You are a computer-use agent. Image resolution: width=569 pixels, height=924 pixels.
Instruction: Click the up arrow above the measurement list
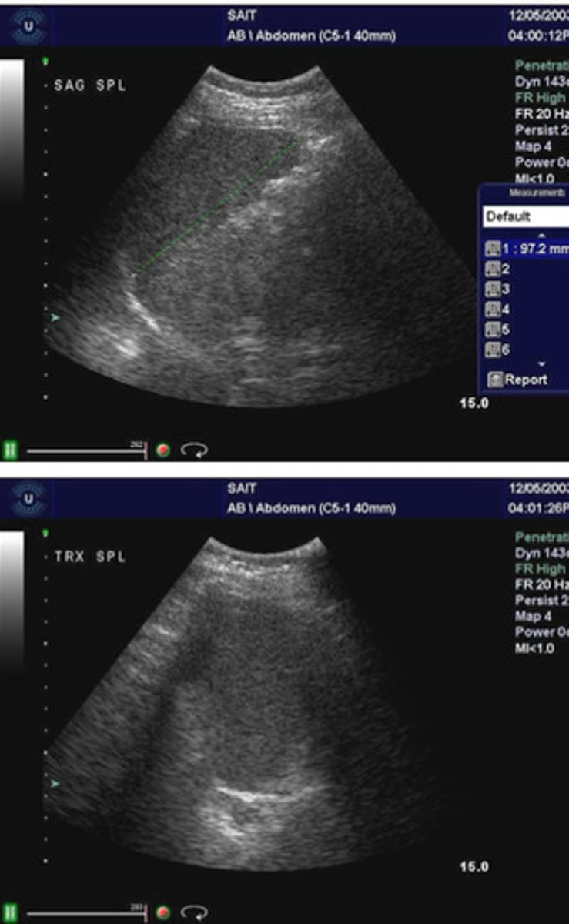[541, 235]
